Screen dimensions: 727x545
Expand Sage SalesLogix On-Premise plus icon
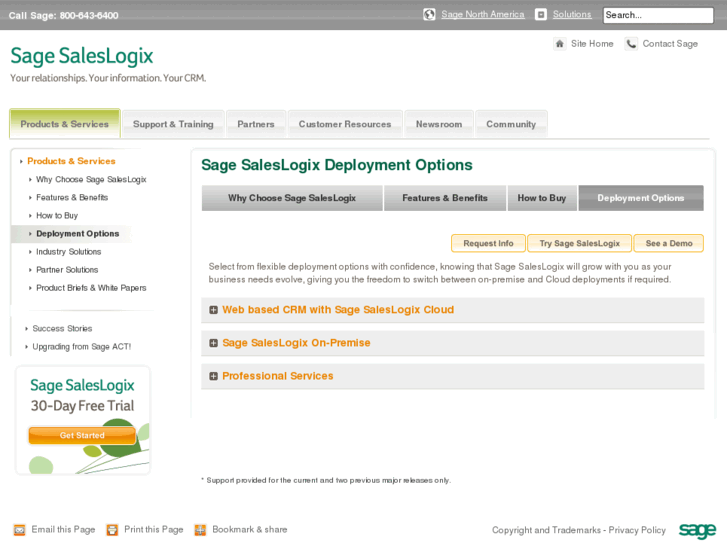(213, 343)
